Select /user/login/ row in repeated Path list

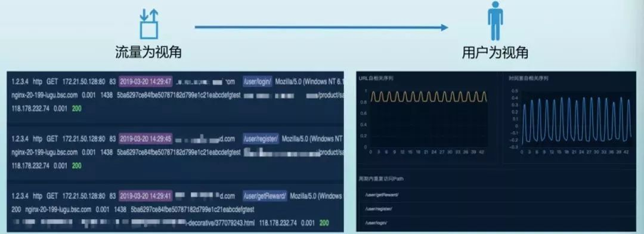tap(497, 223)
